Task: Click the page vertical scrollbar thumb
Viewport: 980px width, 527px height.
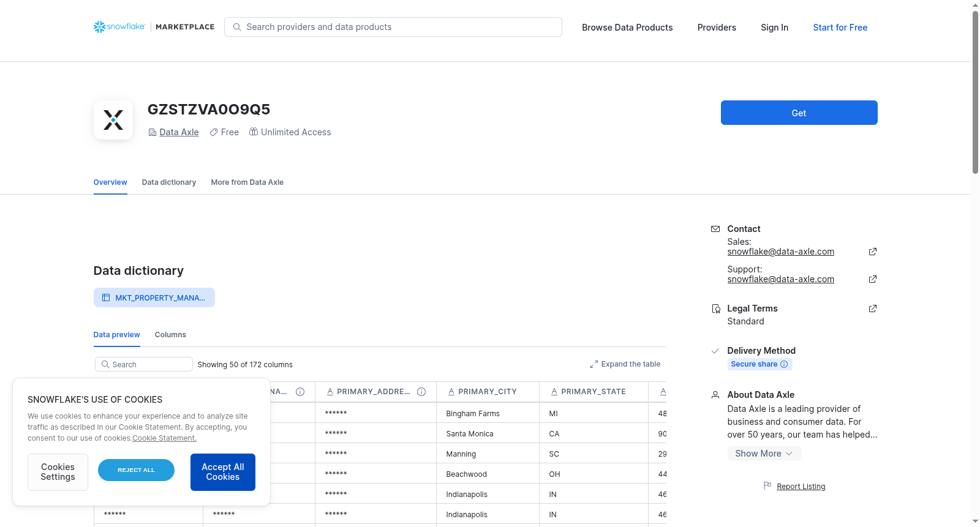Action: point(975,92)
